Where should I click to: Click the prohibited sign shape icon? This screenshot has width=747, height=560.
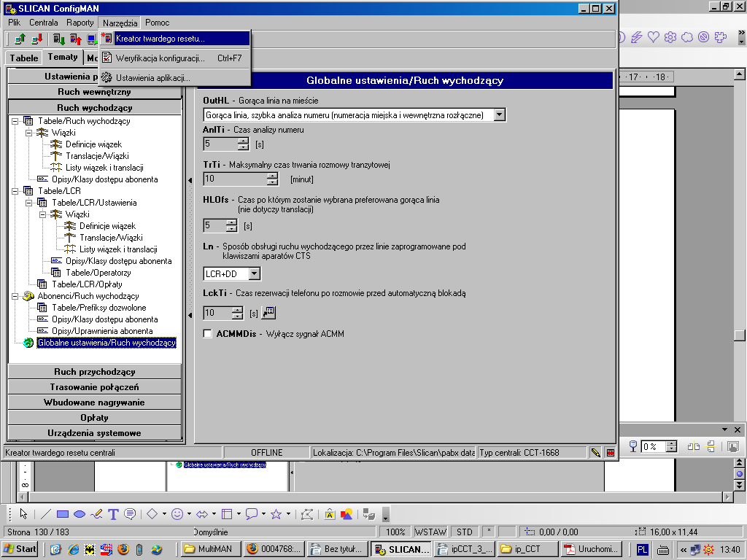[x=704, y=36]
